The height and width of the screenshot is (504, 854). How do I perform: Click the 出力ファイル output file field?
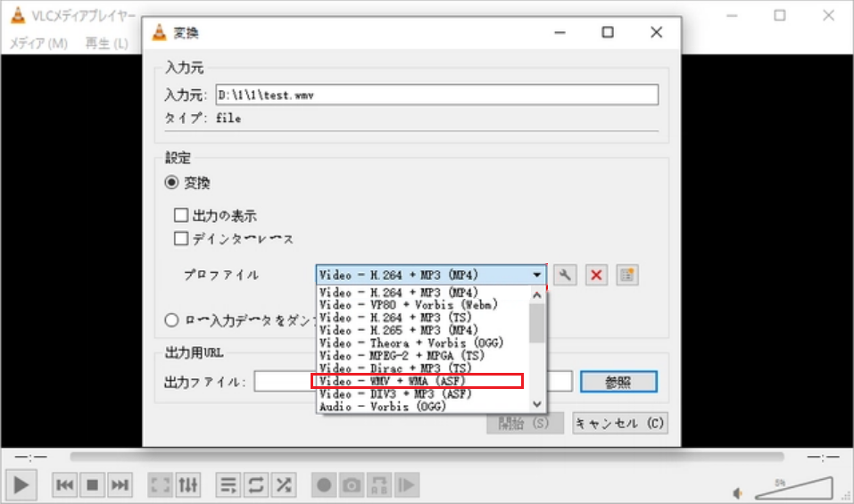413,382
